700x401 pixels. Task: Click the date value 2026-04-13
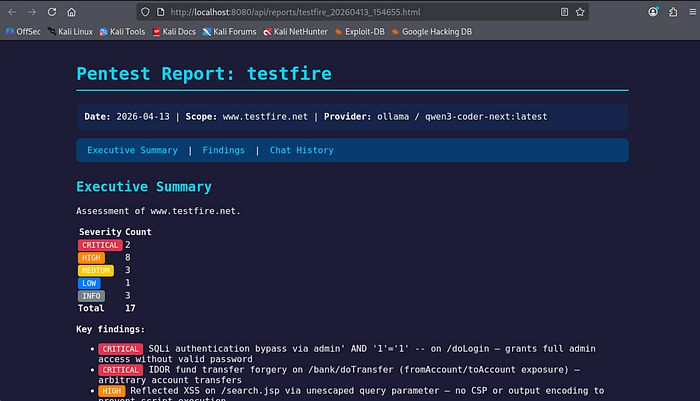(x=143, y=117)
